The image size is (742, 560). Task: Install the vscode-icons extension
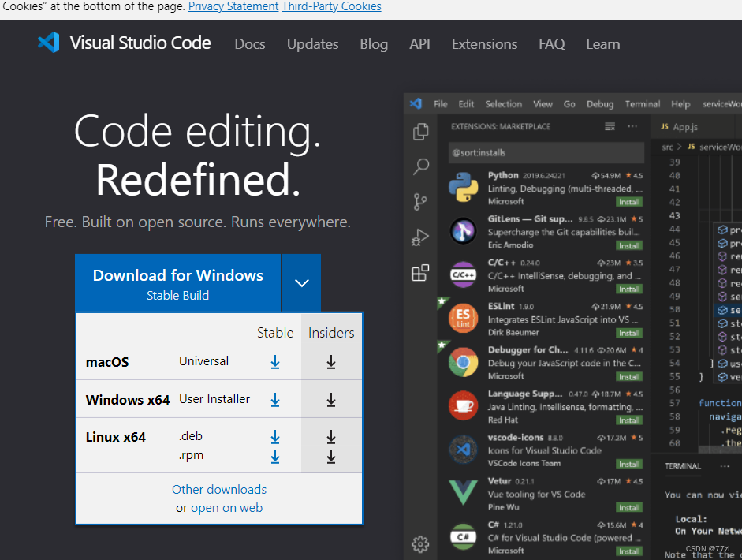tap(629, 464)
